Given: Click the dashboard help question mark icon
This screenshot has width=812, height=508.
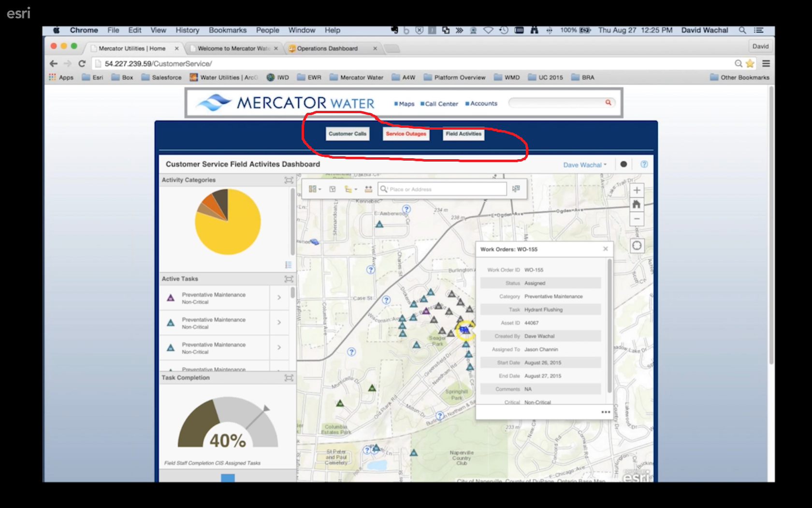Looking at the screenshot, I should tap(644, 164).
